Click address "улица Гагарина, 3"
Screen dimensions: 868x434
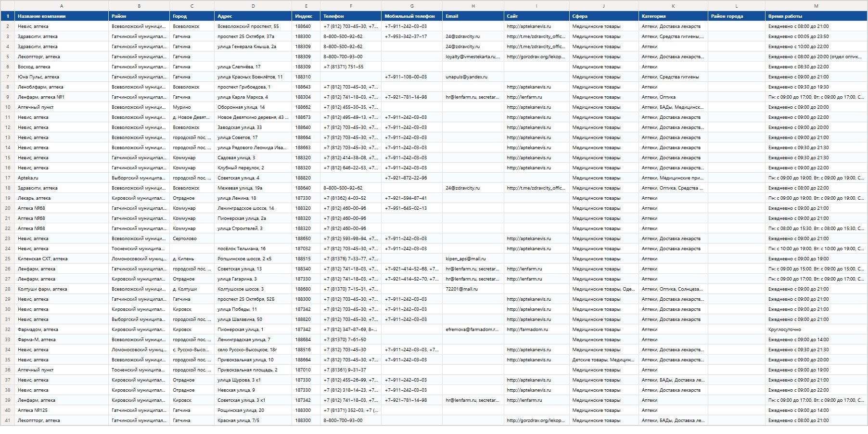(253, 279)
